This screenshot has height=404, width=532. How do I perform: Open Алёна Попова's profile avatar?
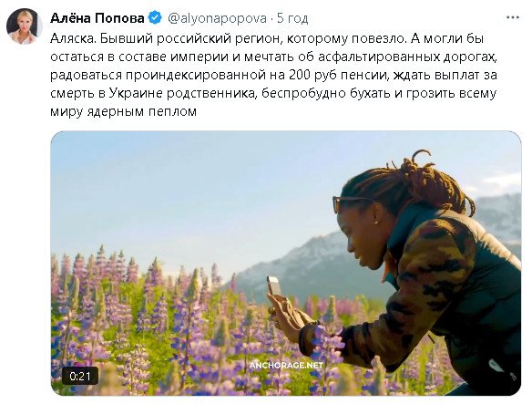(x=24, y=26)
